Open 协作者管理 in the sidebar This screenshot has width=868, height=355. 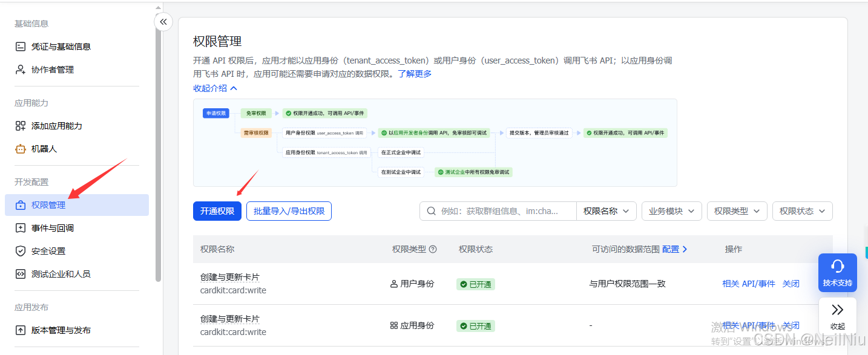tap(53, 70)
